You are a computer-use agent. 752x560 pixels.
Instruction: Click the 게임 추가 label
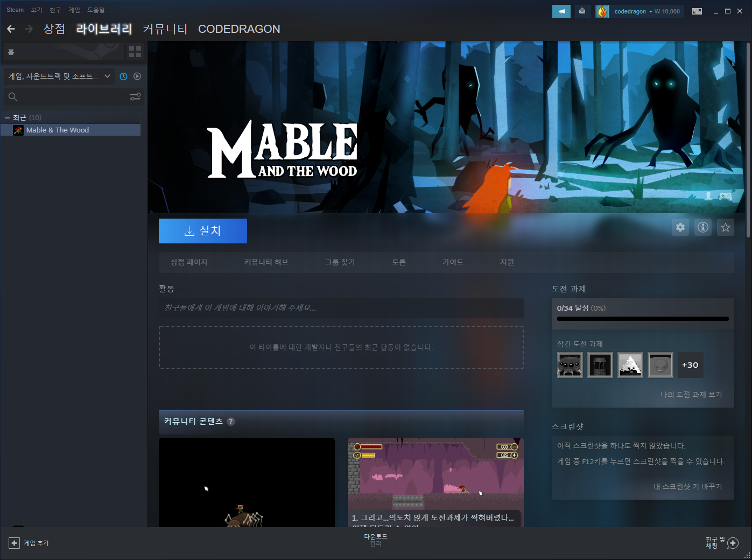click(36, 543)
